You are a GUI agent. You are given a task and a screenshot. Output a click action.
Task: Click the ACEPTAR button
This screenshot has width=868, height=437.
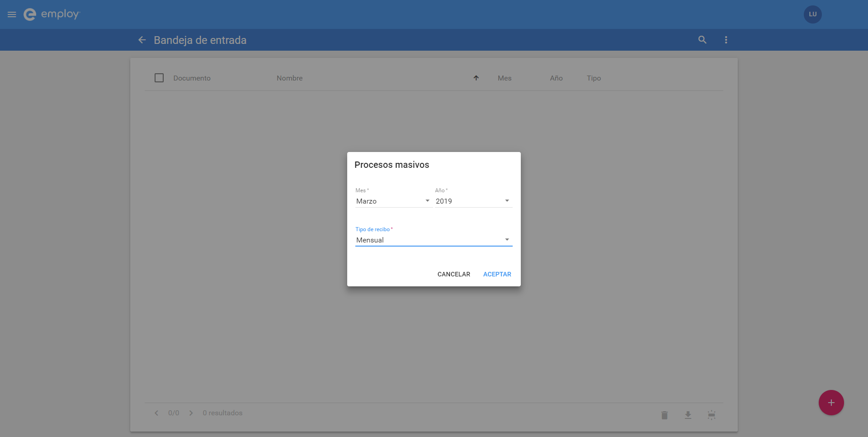pyautogui.click(x=497, y=274)
